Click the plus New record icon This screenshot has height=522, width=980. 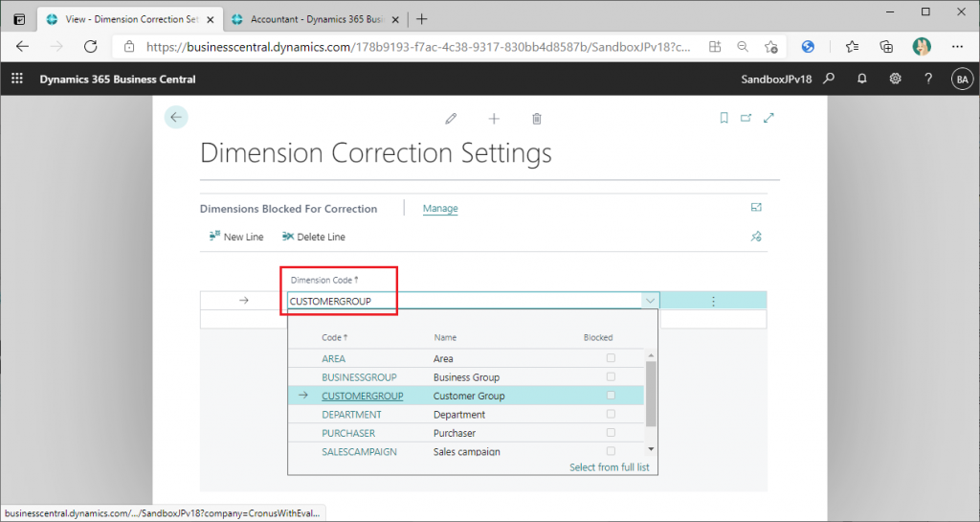click(494, 118)
